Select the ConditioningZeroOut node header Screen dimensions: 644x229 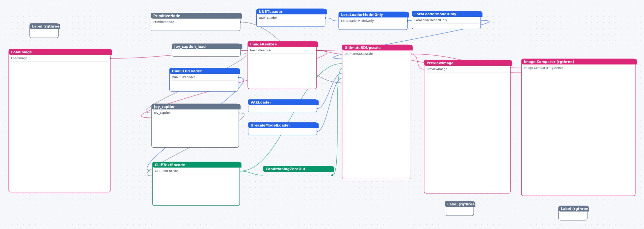(298, 169)
